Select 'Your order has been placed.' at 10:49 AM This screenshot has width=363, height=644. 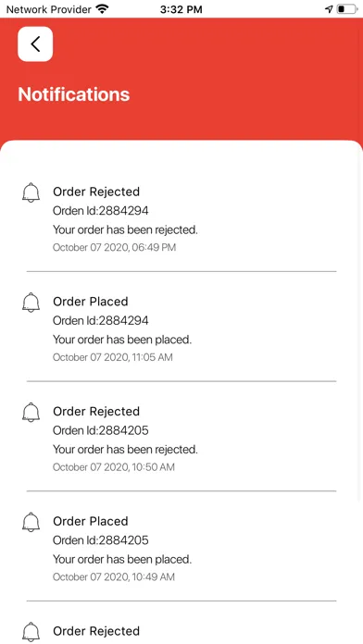click(x=122, y=560)
